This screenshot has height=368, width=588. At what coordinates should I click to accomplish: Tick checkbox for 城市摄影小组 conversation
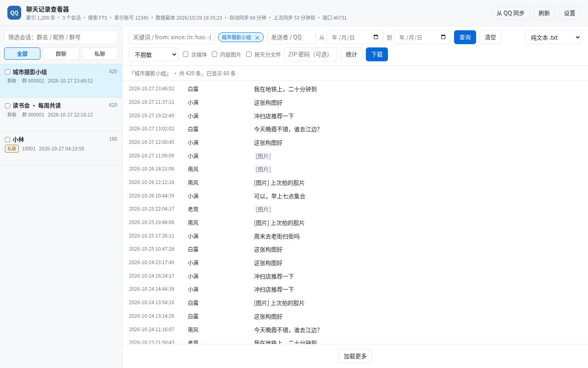pyautogui.click(x=7, y=72)
